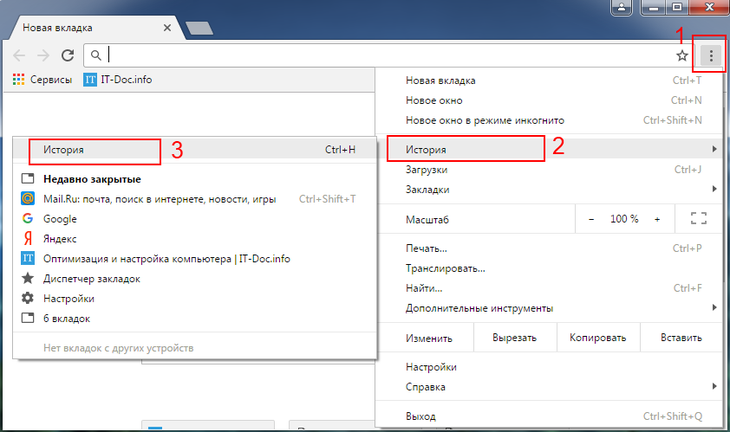Click the IT-Doc.info bookmark label
The image size is (730, 432).
(126, 80)
